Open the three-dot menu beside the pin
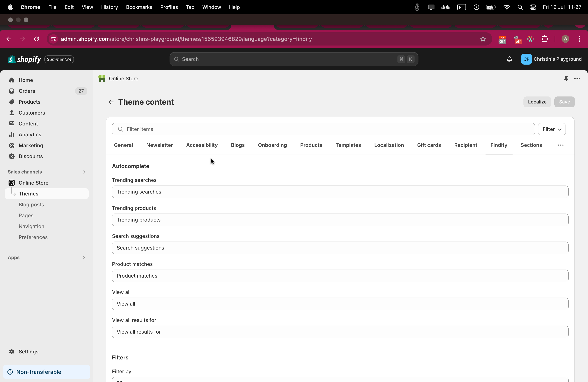Viewport: 588px width, 382px height. (577, 79)
